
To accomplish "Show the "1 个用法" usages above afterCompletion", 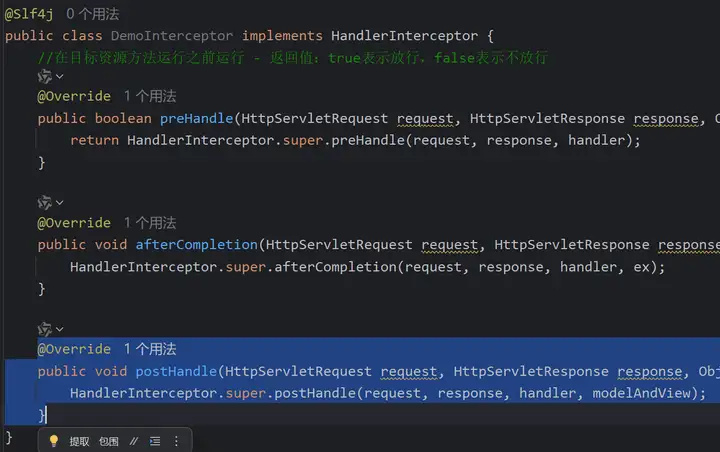I will 150,223.
